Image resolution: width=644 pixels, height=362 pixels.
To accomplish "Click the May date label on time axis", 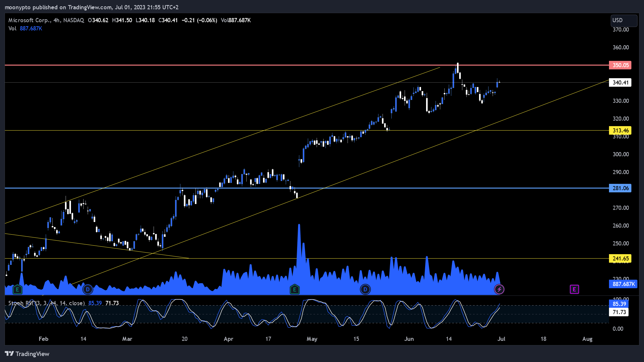I will coord(312,339).
